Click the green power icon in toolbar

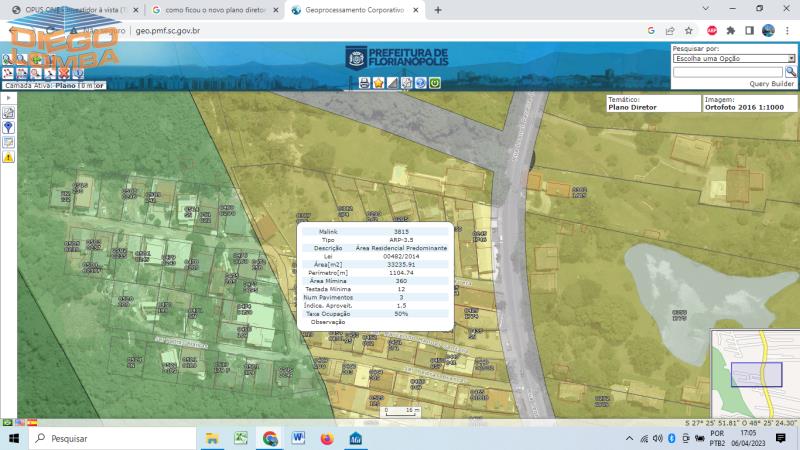435,83
